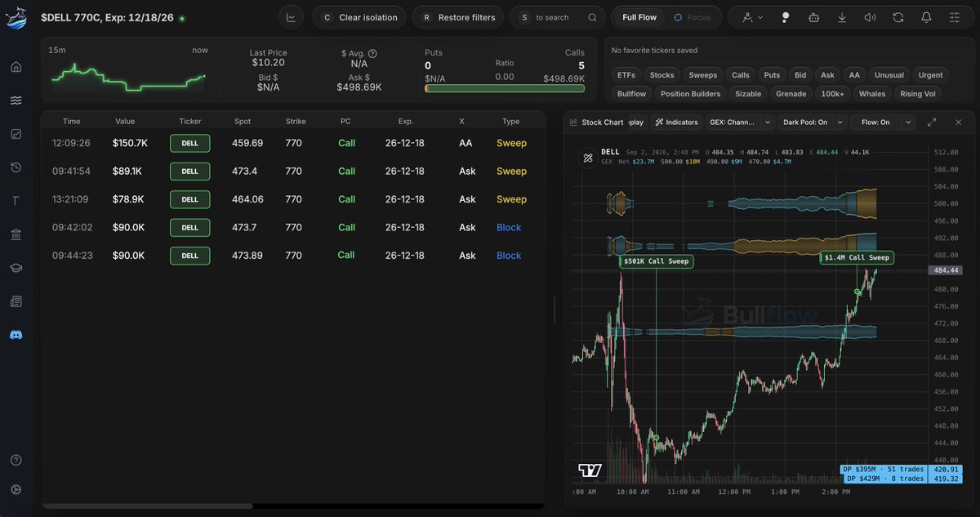The height and width of the screenshot is (517, 980).
Task: Open the news sidebar icon
Action: [x=16, y=301]
